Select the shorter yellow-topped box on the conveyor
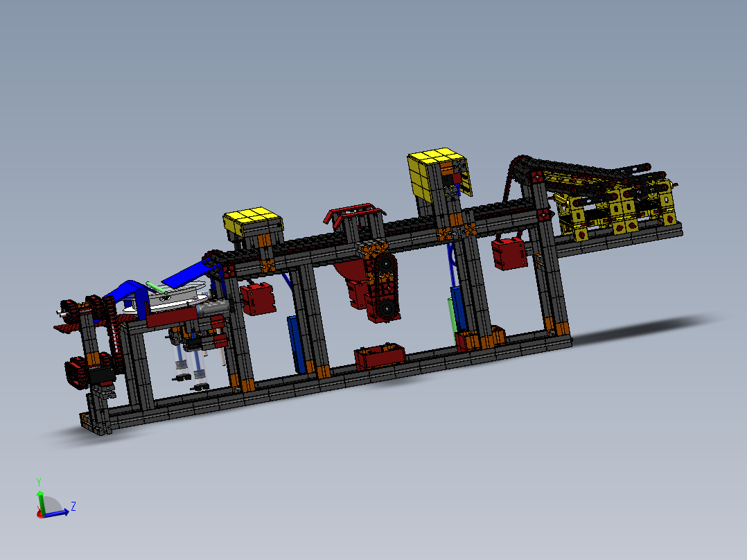The height and width of the screenshot is (560, 747). pyautogui.click(x=253, y=222)
